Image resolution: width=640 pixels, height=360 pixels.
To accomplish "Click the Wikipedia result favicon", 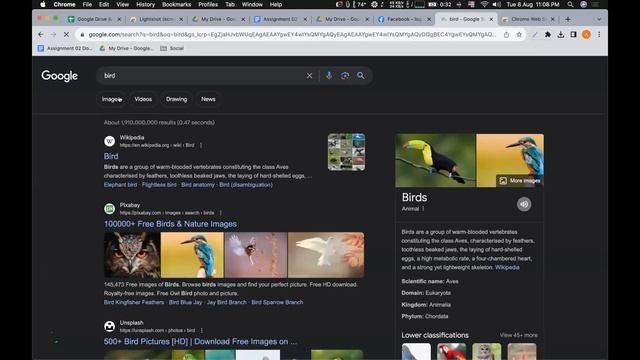I will click(109, 141).
